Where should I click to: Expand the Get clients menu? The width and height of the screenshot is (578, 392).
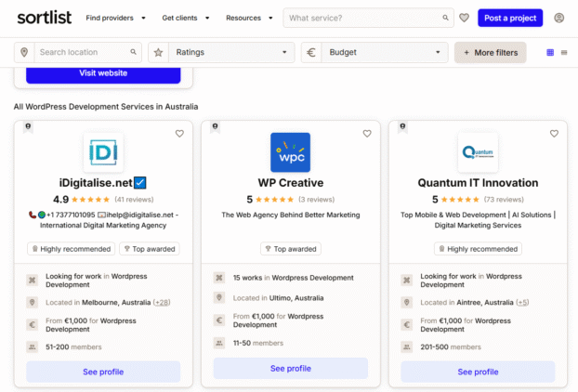[x=186, y=18]
